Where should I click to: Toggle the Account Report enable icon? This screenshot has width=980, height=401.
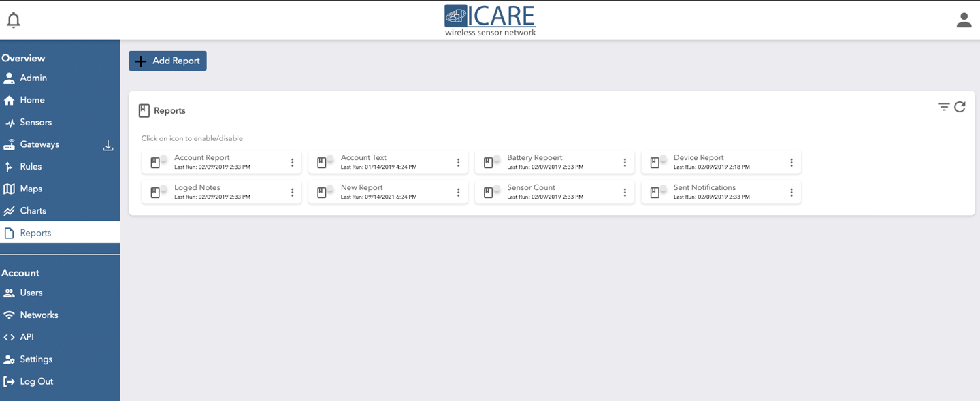[x=159, y=162]
